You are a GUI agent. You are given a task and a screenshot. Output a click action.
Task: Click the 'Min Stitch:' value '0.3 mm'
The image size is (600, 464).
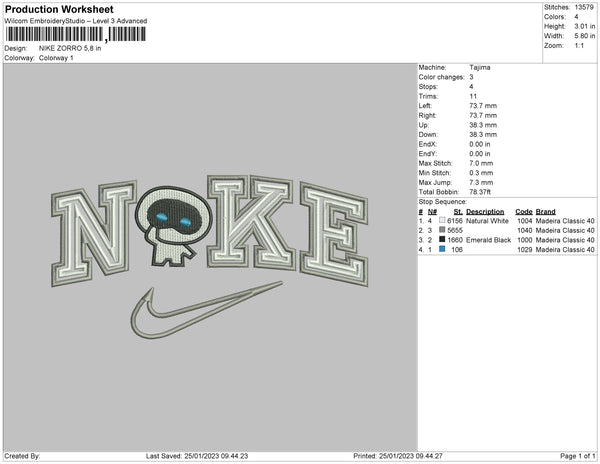point(481,173)
